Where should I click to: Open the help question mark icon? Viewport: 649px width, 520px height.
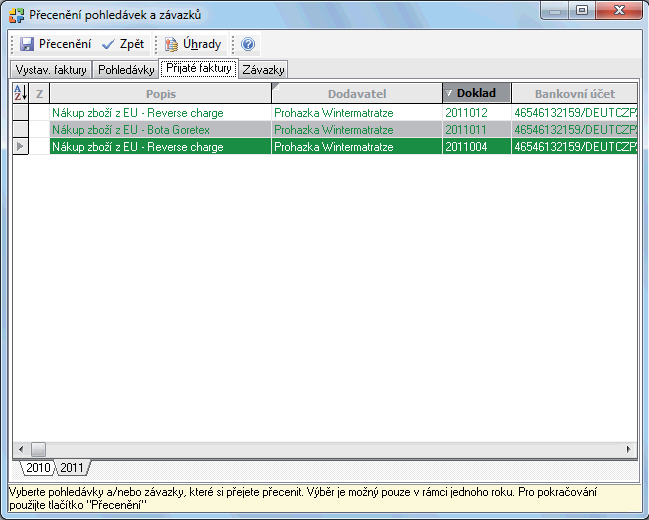(x=248, y=44)
